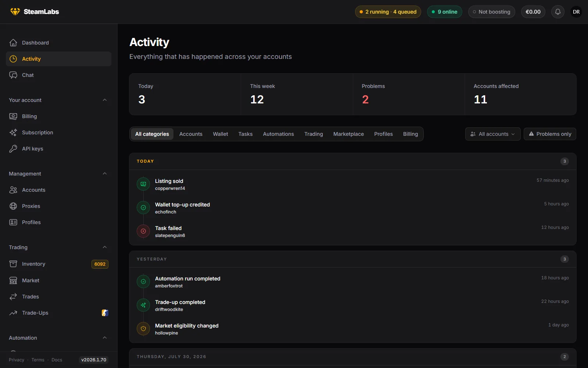
Task: Open the Inventory box icon
Action: point(13,264)
